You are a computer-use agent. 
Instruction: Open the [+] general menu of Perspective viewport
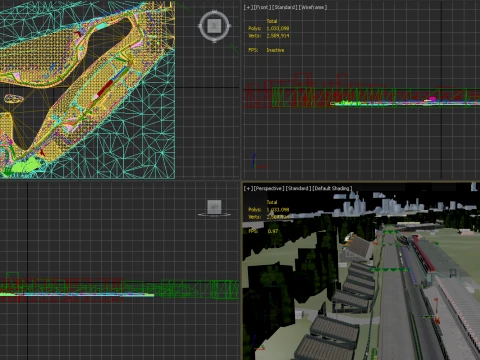coord(248,188)
